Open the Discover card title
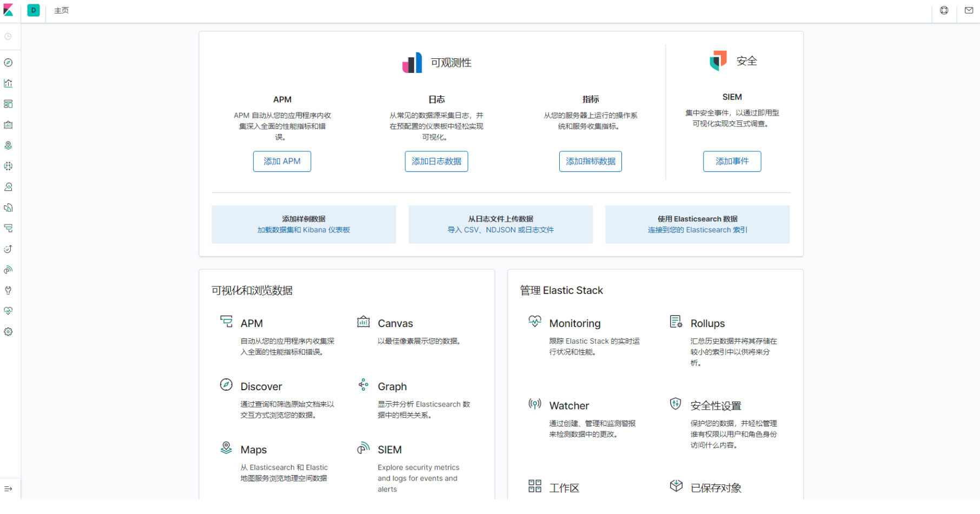 coord(261,386)
